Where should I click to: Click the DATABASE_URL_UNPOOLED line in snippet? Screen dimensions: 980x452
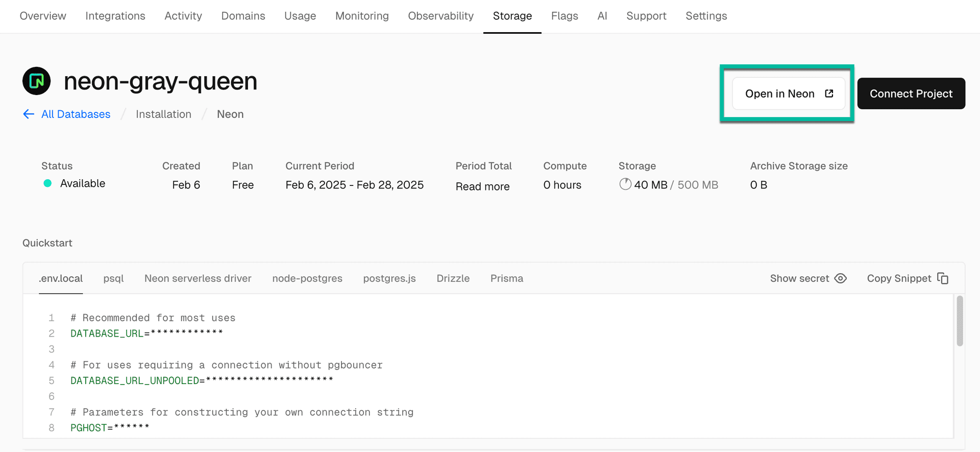[201, 380]
